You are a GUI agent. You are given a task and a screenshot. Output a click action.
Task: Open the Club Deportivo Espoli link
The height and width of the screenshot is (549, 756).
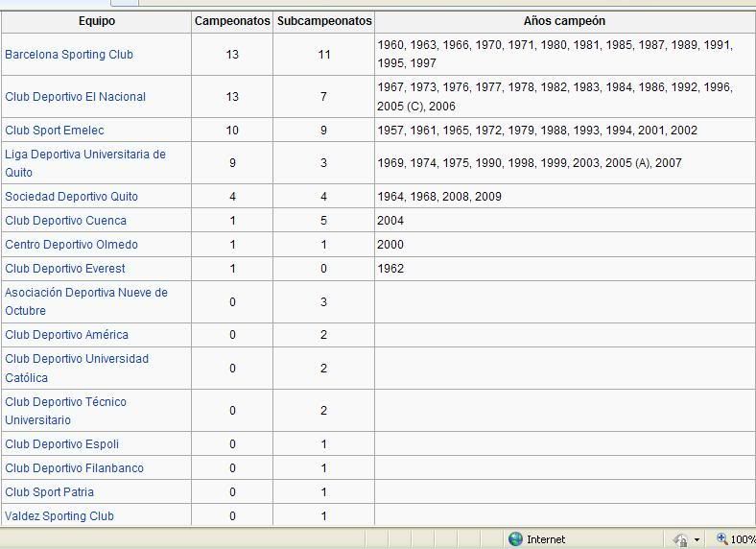(61, 444)
